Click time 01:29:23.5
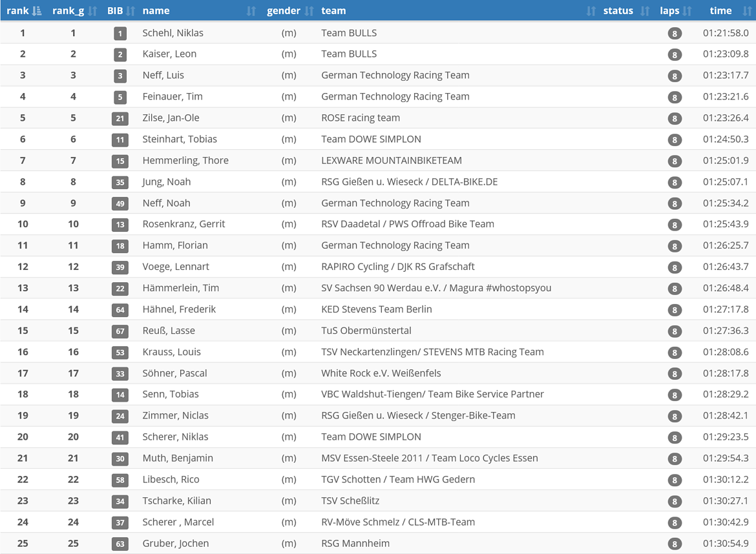The width and height of the screenshot is (756, 554). 726,436
